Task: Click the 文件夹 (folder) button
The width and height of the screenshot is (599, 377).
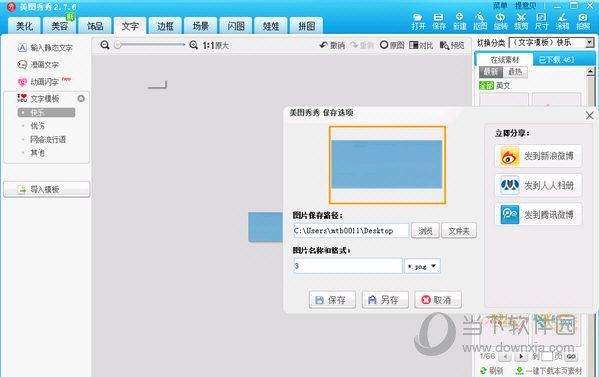Action: click(x=459, y=231)
